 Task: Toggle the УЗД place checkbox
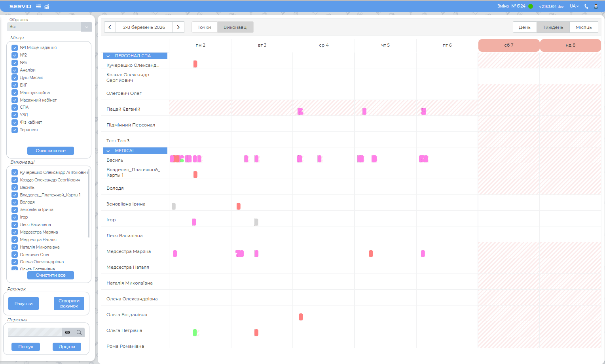click(15, 115)
